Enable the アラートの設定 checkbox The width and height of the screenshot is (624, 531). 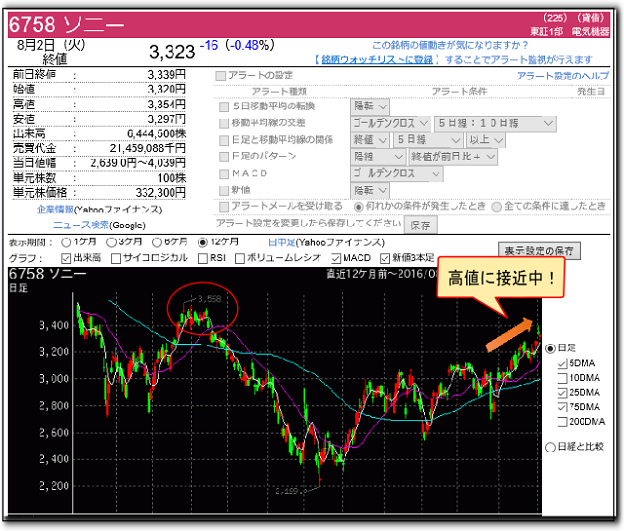[x=220, y=76]
